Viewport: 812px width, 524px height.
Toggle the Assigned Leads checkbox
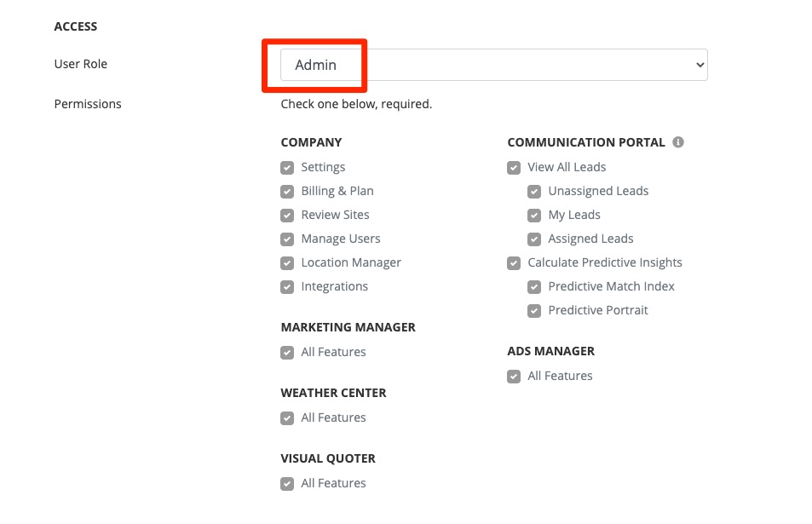point(534,239)
